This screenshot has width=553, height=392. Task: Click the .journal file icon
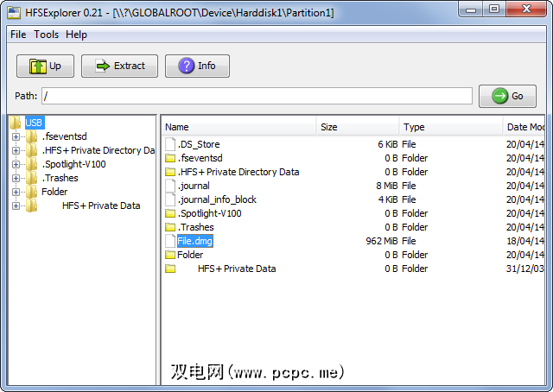pos(170,186)
